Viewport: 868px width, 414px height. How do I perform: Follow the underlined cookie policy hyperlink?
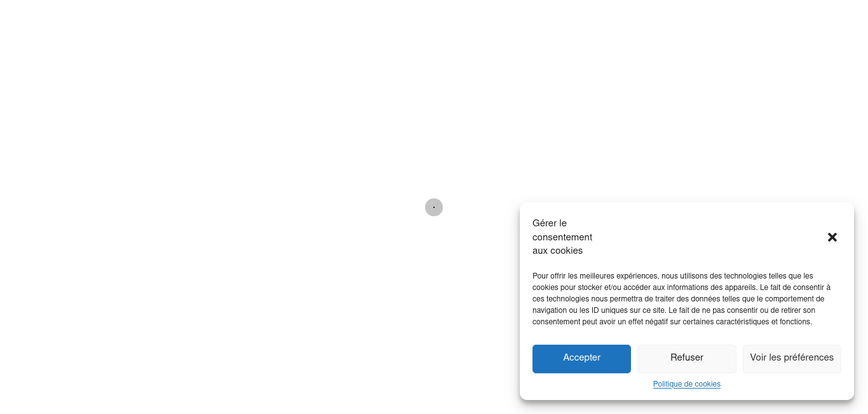[687, 384]
